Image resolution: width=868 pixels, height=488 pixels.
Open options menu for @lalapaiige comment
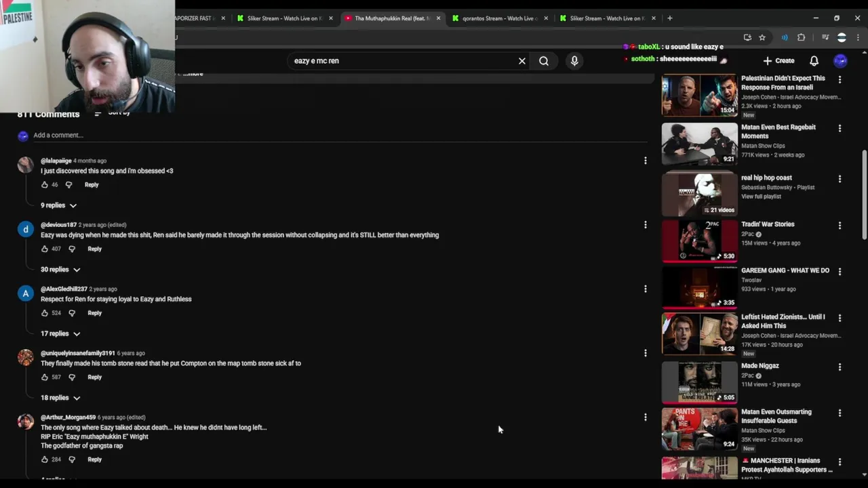pyautogui.click(x=645, y=161)
